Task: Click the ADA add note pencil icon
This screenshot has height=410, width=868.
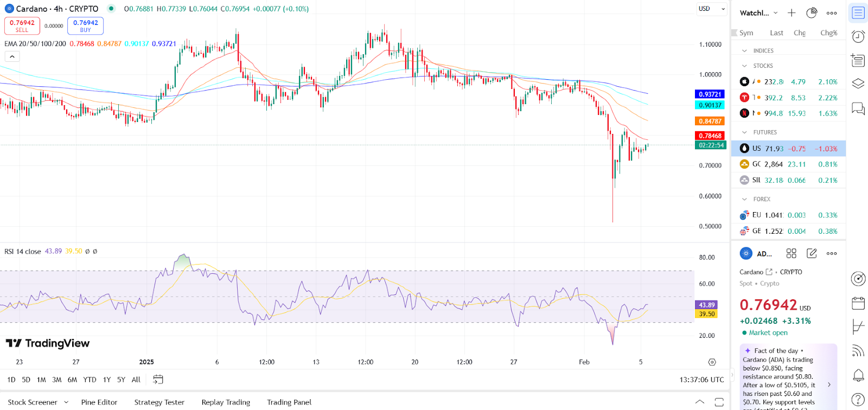Action: [x=812, y=253]
